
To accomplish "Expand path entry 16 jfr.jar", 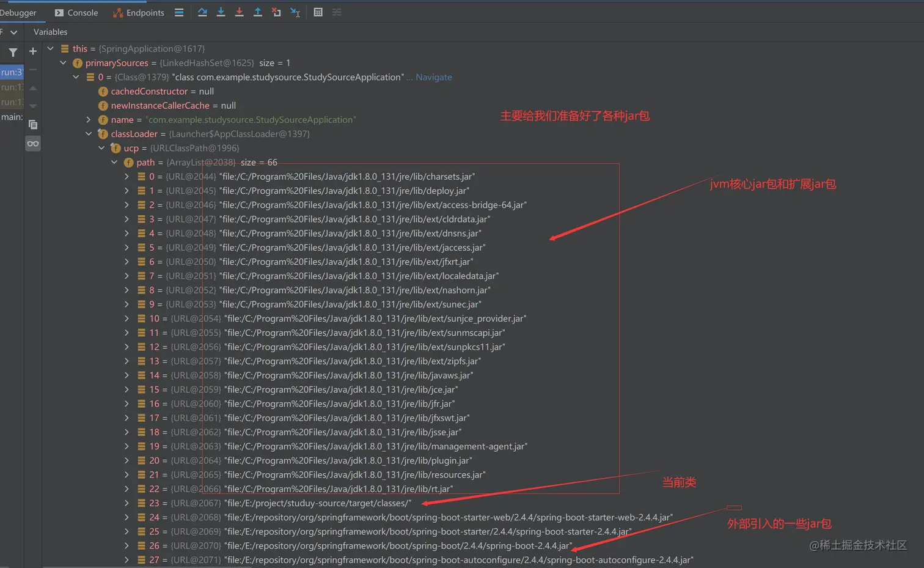I will click(127, 404).
